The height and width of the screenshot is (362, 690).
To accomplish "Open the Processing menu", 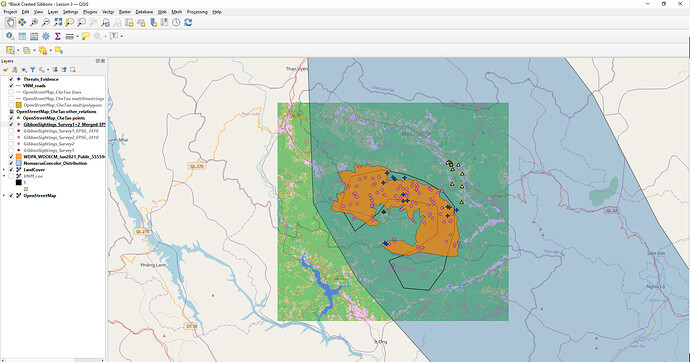I will click(x=197, y=12).
